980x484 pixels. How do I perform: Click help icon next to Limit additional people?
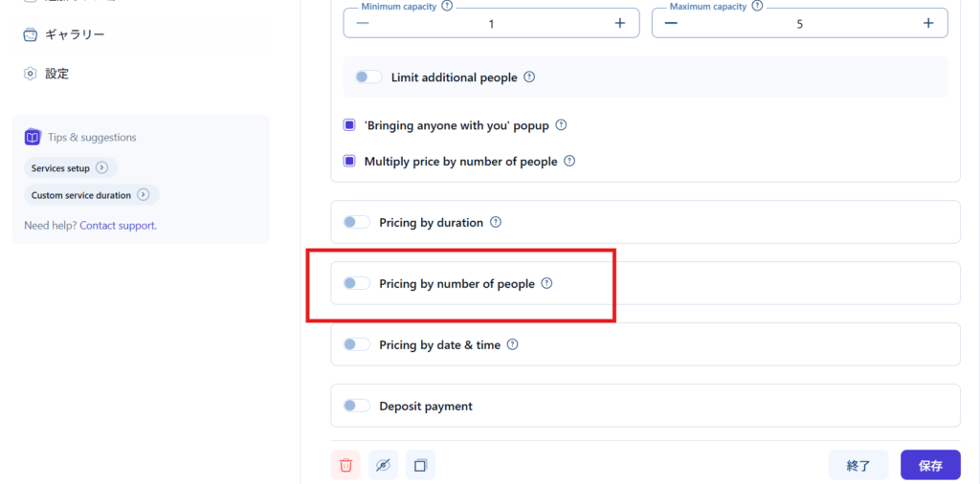pyautogui.click(x=529, y=77)
